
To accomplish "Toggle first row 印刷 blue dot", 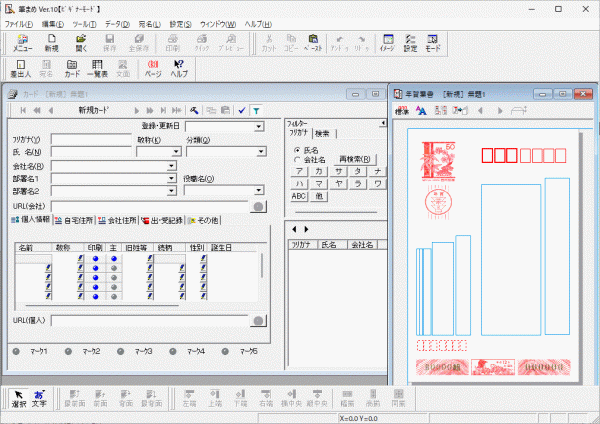I will (x=96, y=259).
